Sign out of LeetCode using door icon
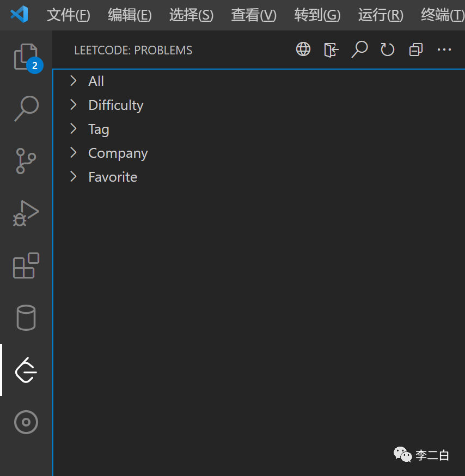The image size is (465, 476). tap(331, 50)
